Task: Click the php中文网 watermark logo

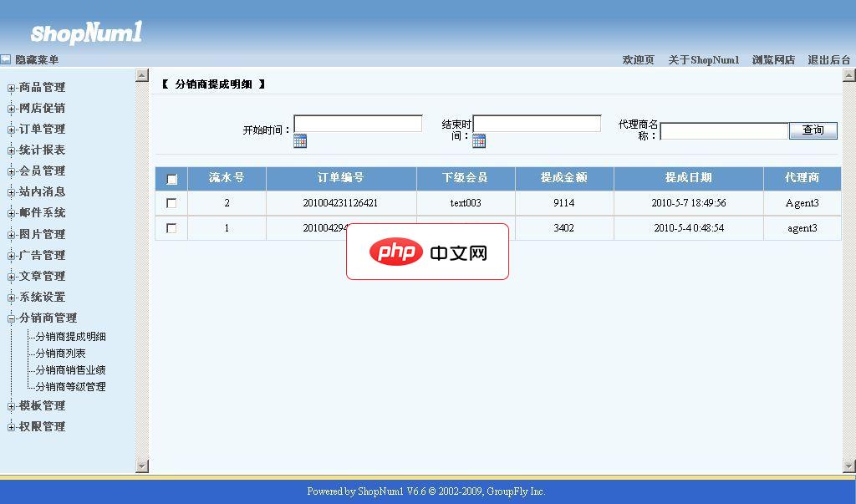Action: click(427, 251)
